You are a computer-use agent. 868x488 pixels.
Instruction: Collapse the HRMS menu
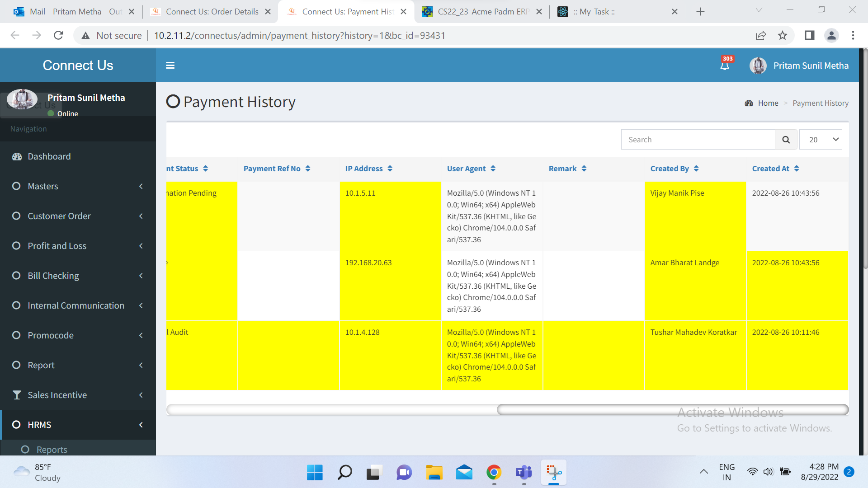(78, 425)
